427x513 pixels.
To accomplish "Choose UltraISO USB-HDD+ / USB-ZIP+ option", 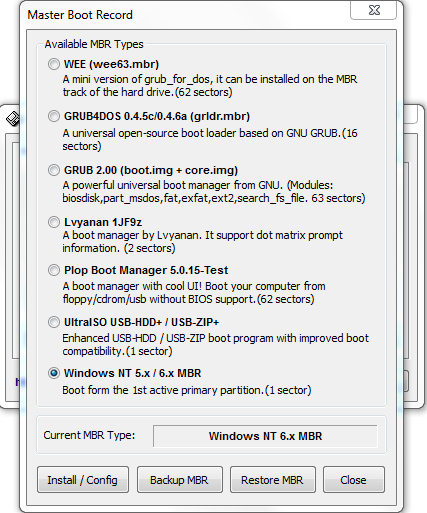I will [54, 322].
